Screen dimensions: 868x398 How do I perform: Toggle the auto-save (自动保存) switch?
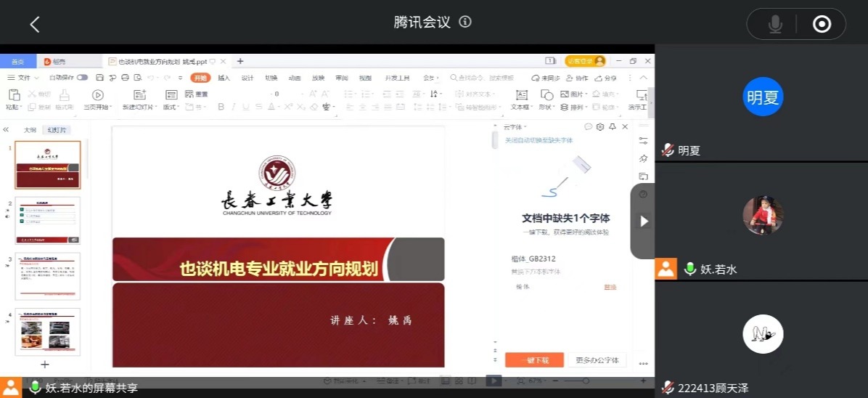click(x=82, y=78)
